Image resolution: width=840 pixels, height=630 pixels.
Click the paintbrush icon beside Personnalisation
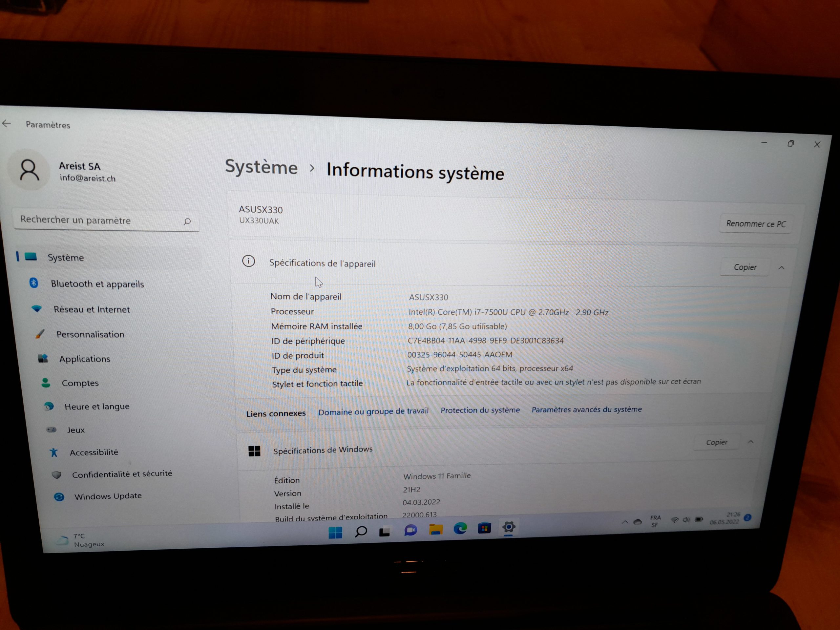tap(39, 333)
